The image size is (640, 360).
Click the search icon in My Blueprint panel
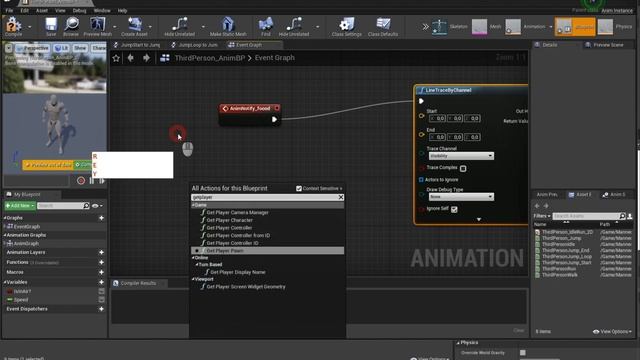tap(86, 206)
